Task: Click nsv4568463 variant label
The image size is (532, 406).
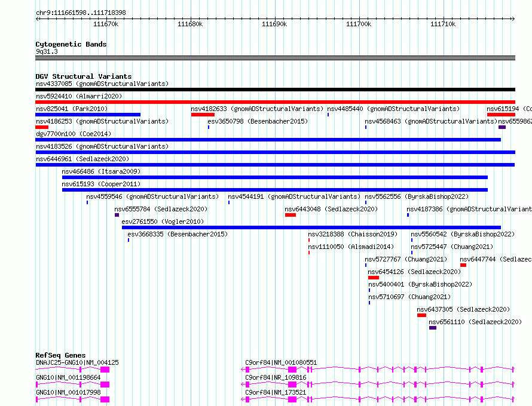Action: (431, 121)
